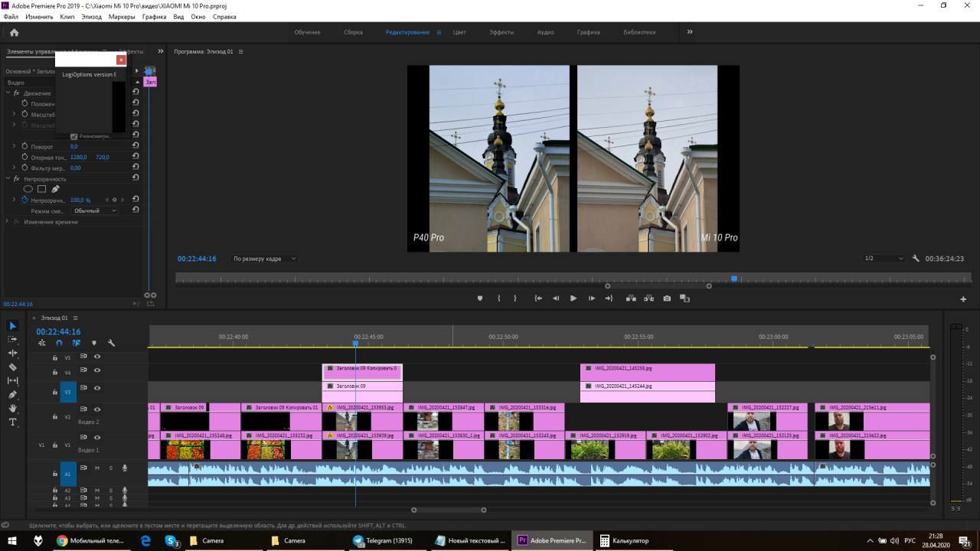Toggle animation stopwatch for Поворот
The image size is (980, 551).
[24, 146]
